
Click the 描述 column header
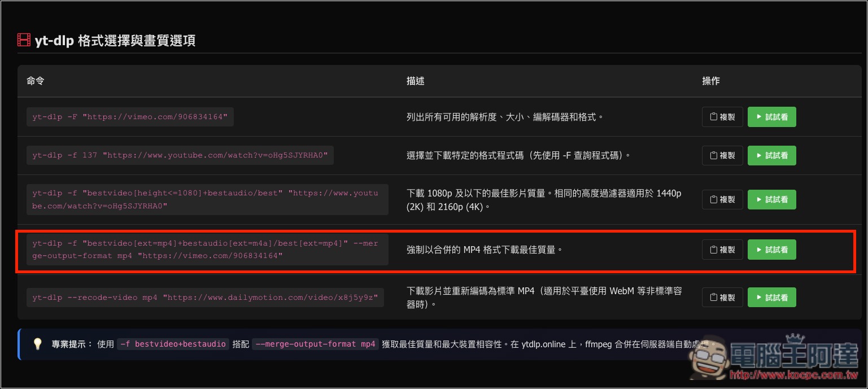(415, 81)
